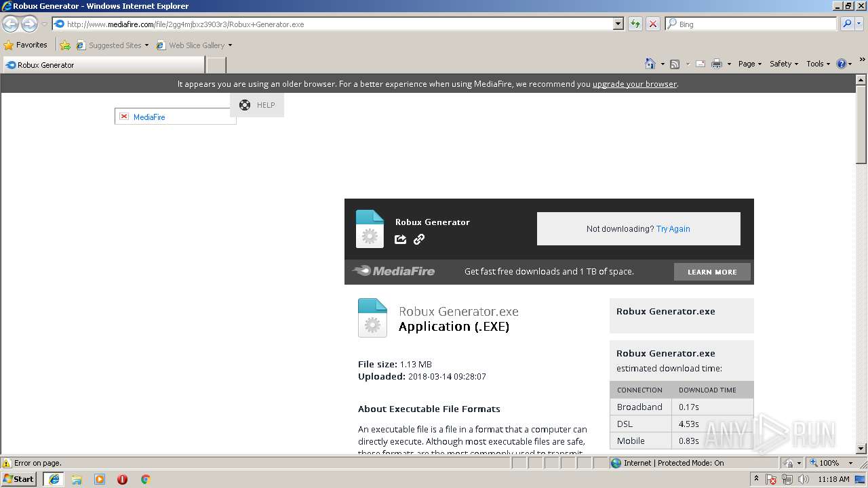Open the Home page icon
Viewport: 868px width, 488px height.
tap(650, 64)
